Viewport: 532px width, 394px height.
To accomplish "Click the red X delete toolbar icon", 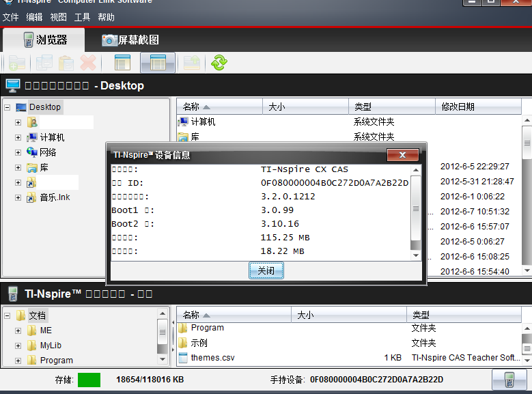I will 88,63.
